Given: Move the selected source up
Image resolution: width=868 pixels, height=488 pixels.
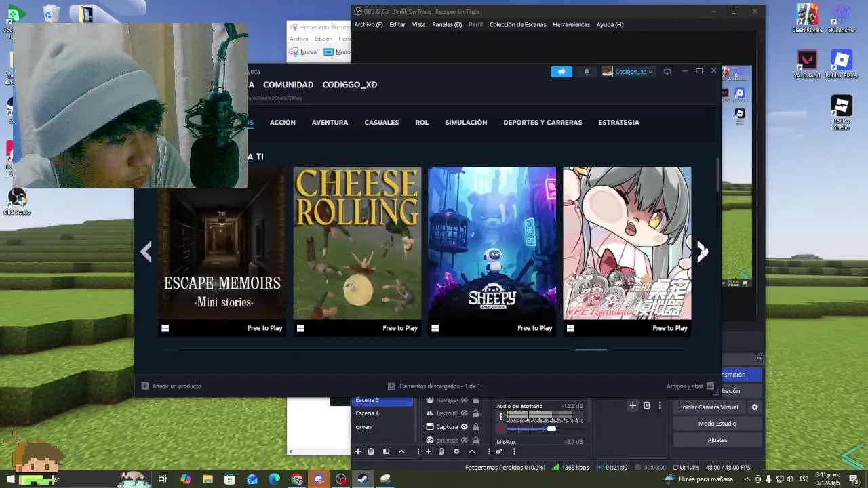Looking at the screenshot, I should click(x=472, y=451).
